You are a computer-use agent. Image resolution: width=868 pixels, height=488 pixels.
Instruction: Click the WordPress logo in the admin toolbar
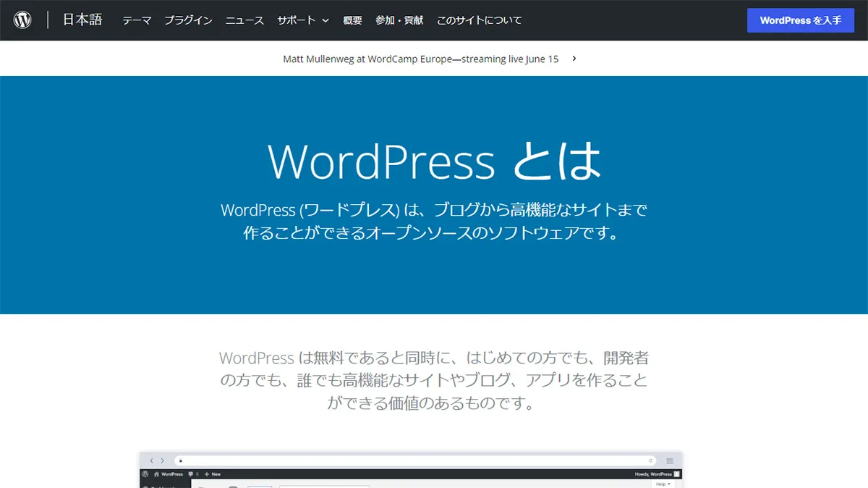(x=144, y=474)
